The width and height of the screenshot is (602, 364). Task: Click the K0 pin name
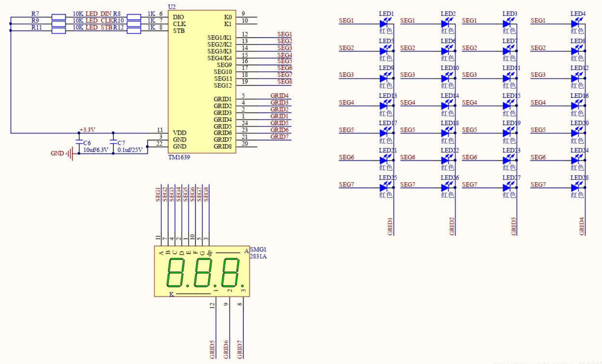pos(228,17)
